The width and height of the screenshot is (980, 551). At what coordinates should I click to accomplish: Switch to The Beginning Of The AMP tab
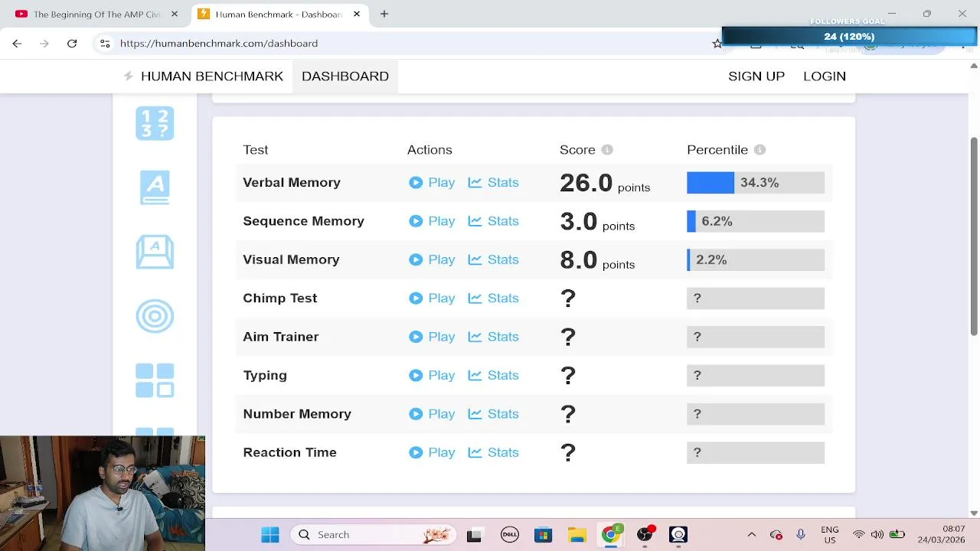pos(96,14)
